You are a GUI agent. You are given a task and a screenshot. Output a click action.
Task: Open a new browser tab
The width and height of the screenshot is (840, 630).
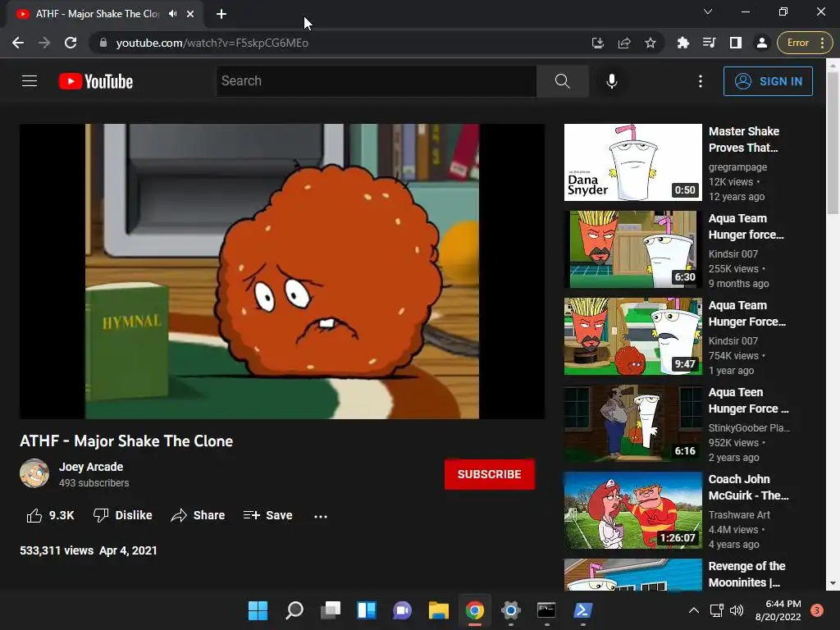click(x=221, y=14)
